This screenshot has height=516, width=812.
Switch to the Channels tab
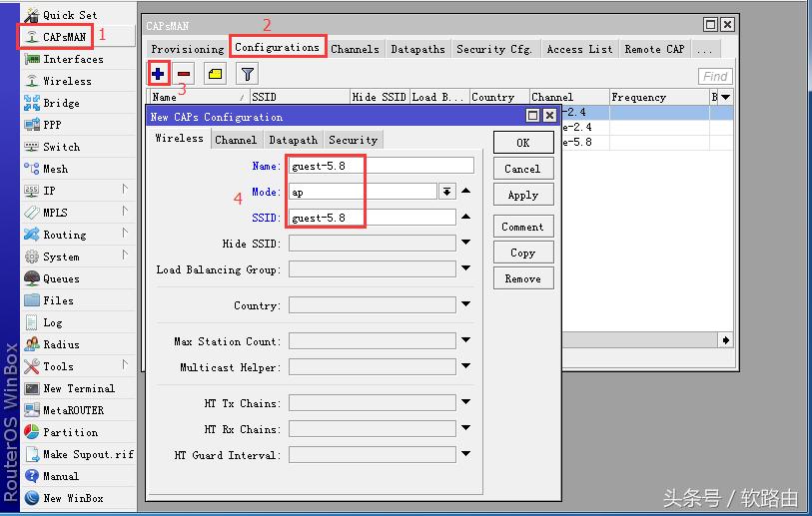click(356, 49)
